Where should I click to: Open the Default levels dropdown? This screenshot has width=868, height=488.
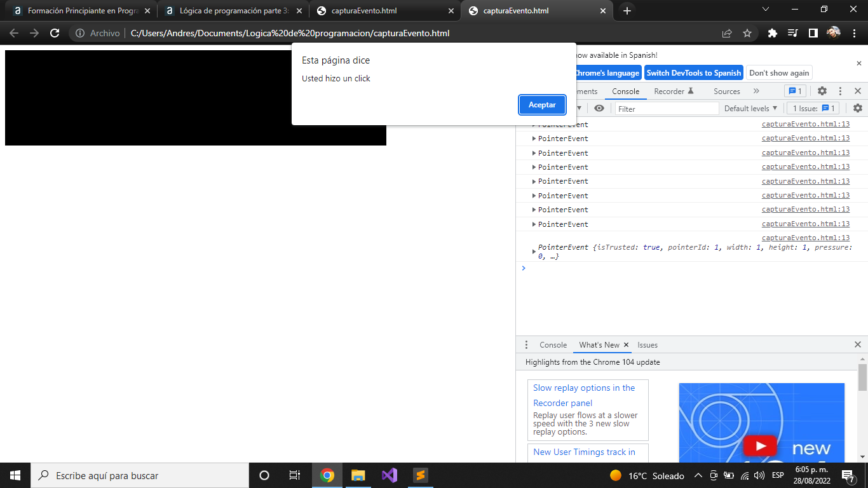(750, 109)
